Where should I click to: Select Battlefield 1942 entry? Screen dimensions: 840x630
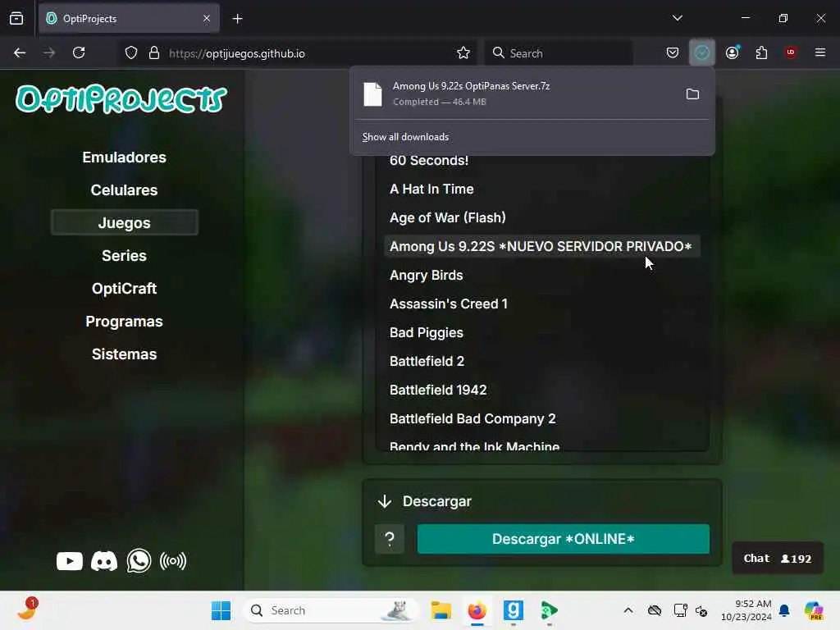pos(542,390)
